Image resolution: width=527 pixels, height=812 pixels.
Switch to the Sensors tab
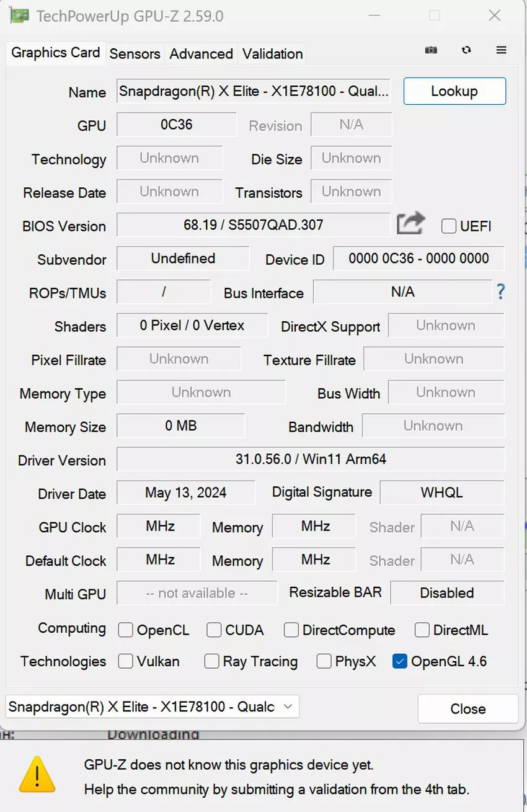coord(135,54)
